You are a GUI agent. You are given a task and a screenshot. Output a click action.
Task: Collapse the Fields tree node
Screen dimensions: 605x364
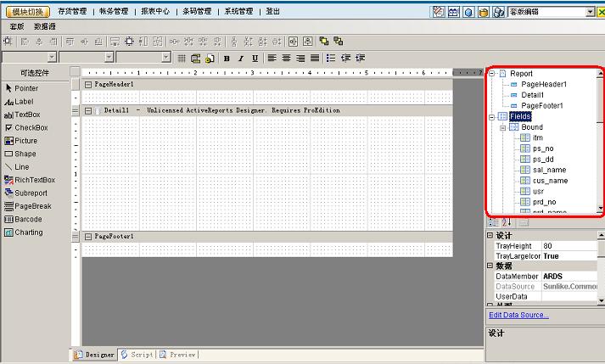(492, 116)
